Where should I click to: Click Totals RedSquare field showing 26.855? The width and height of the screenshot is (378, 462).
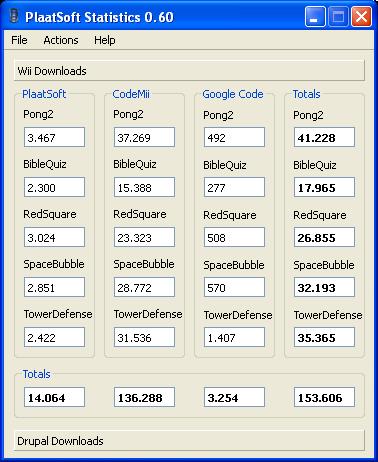324,237
